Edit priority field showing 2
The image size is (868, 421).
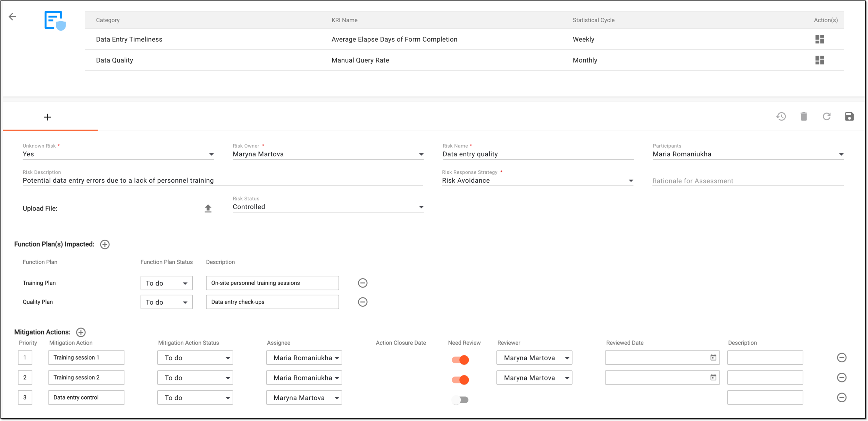tap(25, 378)
